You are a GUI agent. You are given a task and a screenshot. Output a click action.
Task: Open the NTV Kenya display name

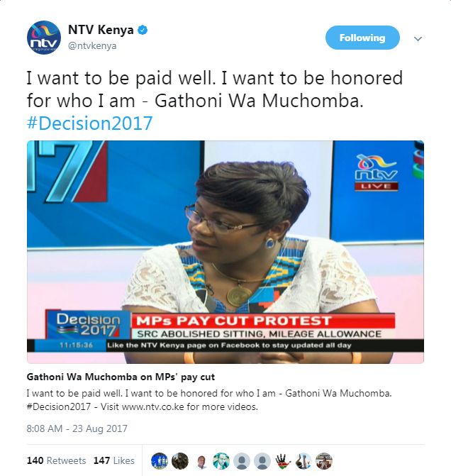tap(101, 30)
